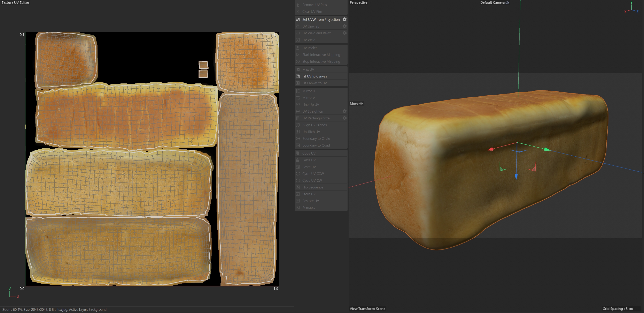Image resolution: width=644 pixels, height=313 pixels.
Task: Click the Set UVW from Projection icon
Action: (x=298, y=19)
